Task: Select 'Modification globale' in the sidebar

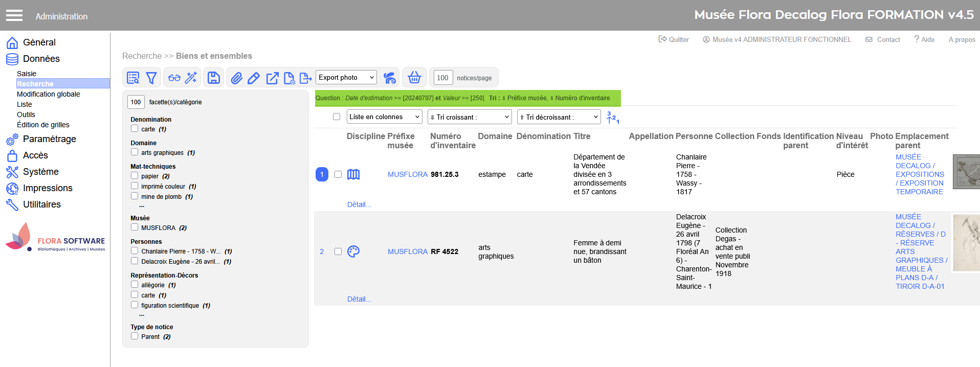Action: [49, 94]
